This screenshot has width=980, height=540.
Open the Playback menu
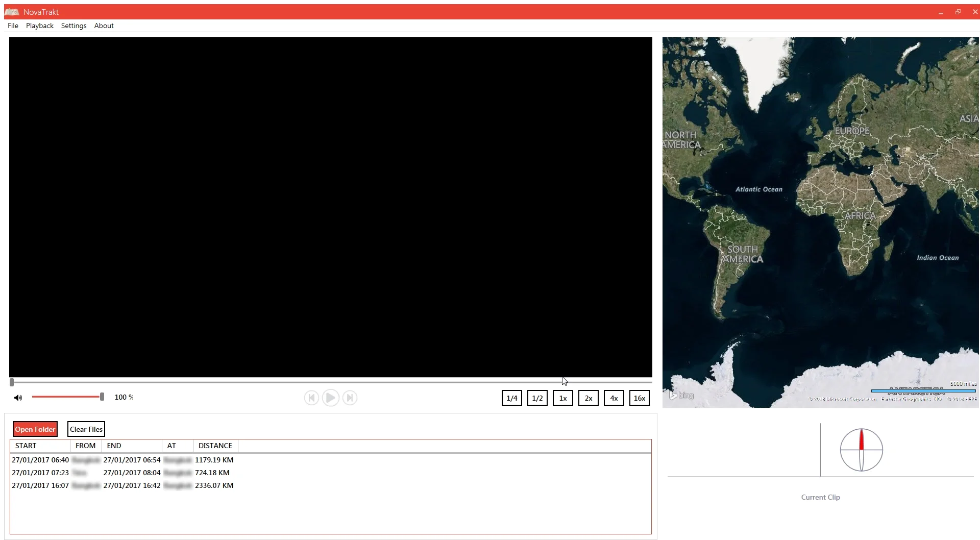pos(40,26)
